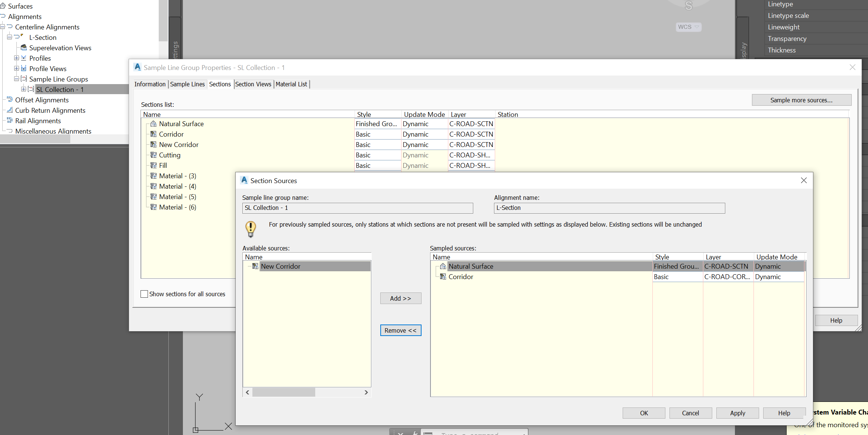Cancel the Section Sources dialog

[691, 413]
